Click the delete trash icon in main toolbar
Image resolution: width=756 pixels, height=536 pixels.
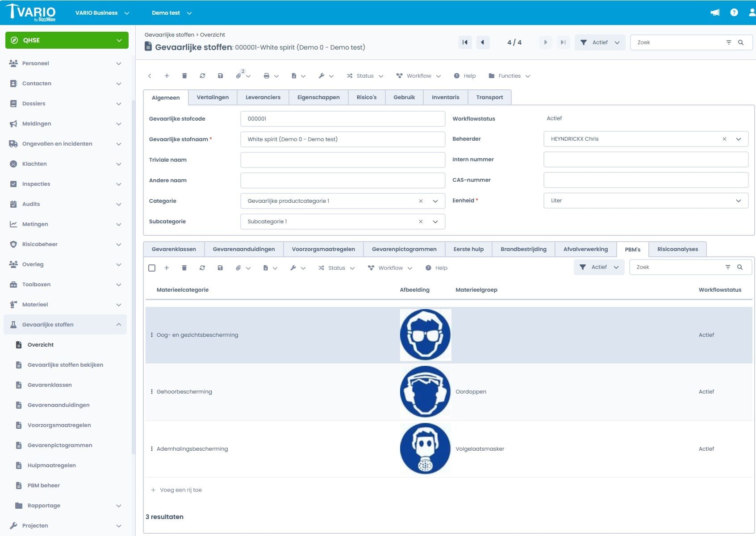point(184,76)
